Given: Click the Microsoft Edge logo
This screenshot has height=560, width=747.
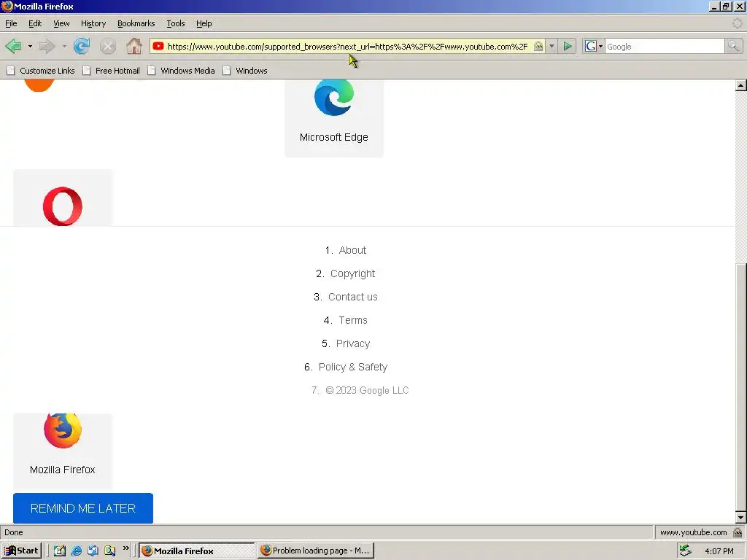Looking at the screenshot, I should [334, 97].
